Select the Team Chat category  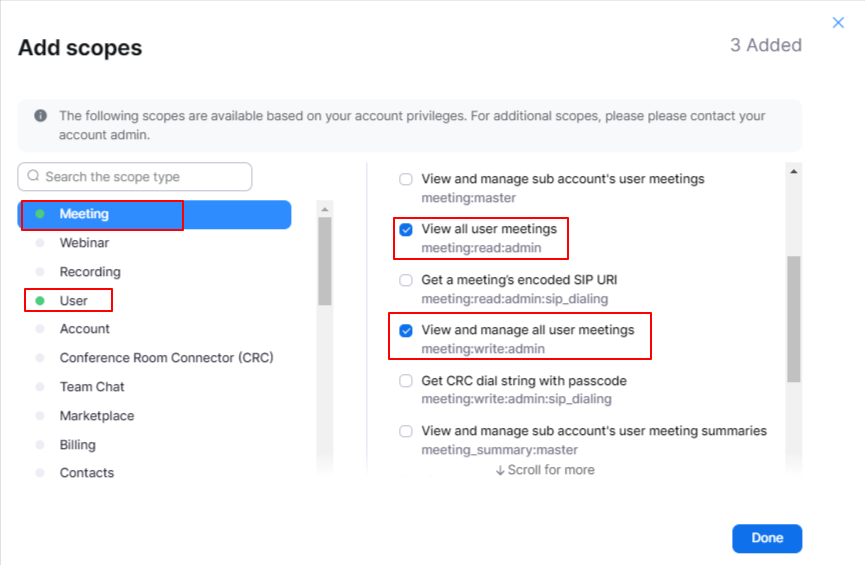(x=92, y=387)
